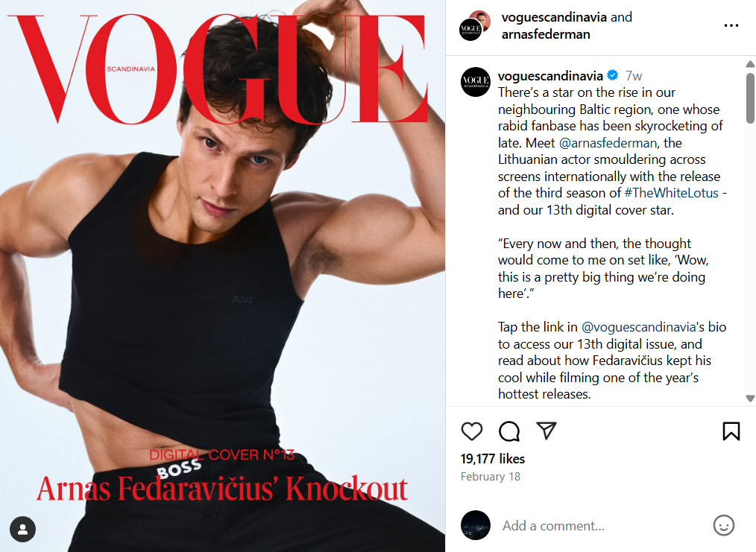The image size is (756, 552).
Task: Open #TheWhiteLotus hashtag link
Action: 671,193
